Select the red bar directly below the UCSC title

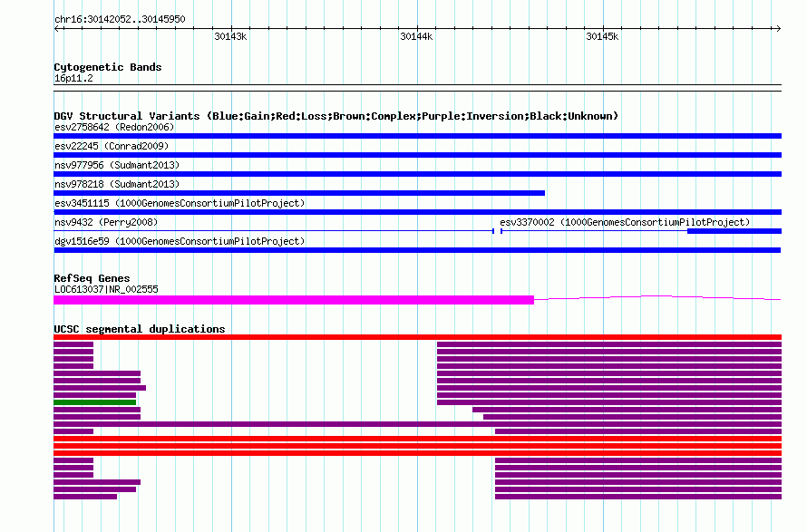417,337
